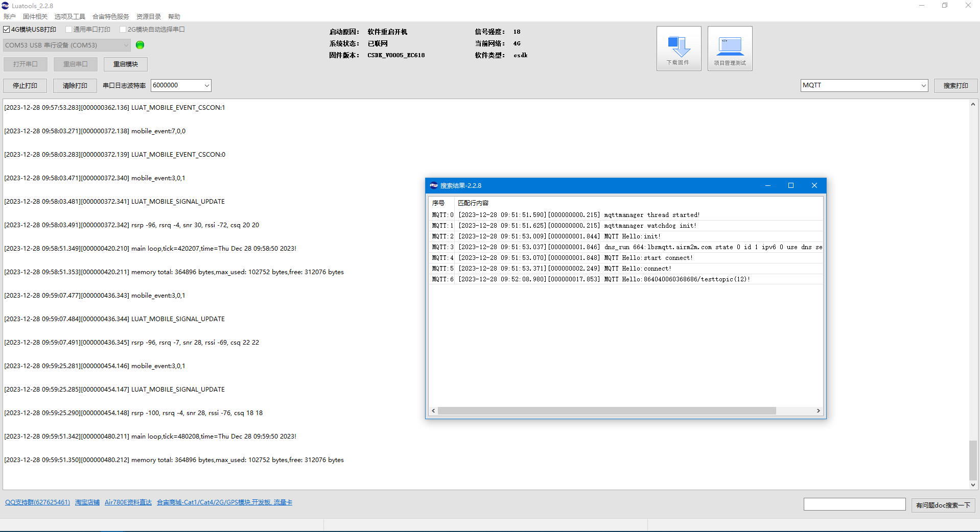The height and width of the screenshot is (532, 980).
Task: Click log line LUAT_MOBILE_EVENT_CSCON:1
Action: 114,108
